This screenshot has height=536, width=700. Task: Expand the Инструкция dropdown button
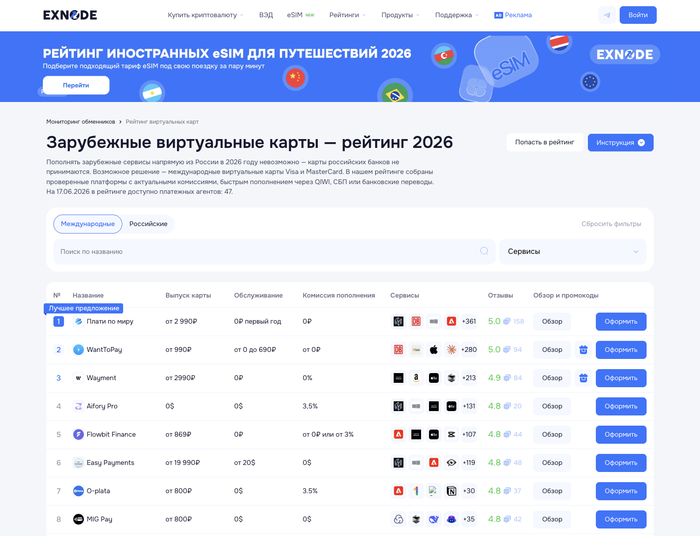(621, 142)
